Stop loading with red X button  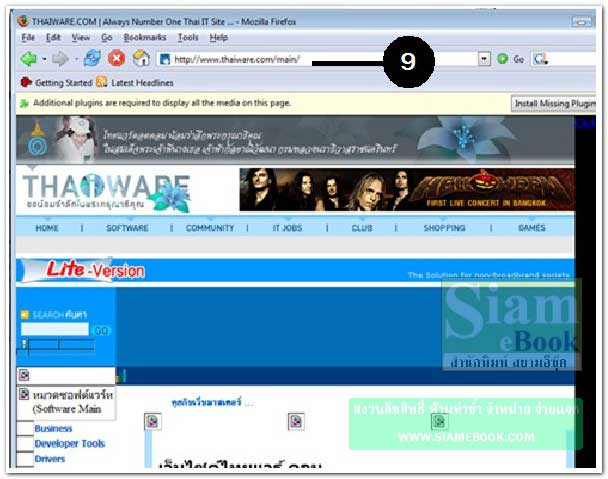[x=116, y=59]
